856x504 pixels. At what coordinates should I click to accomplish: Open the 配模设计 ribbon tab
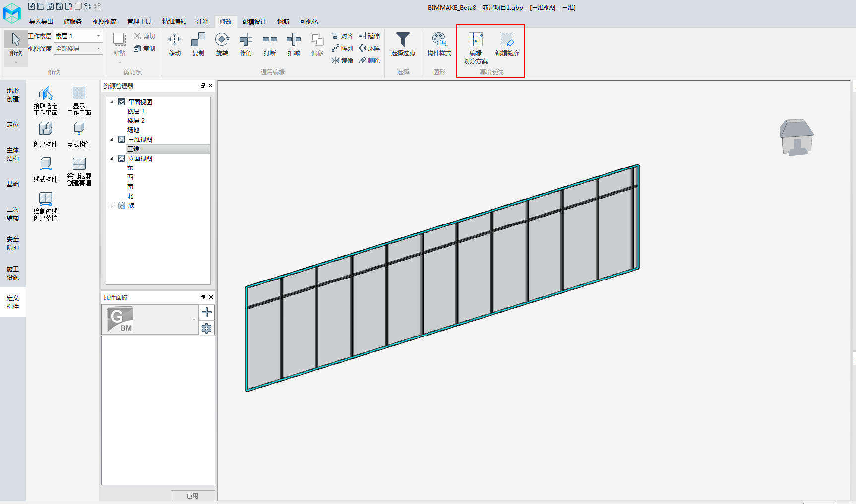click(x=254, y=22)
